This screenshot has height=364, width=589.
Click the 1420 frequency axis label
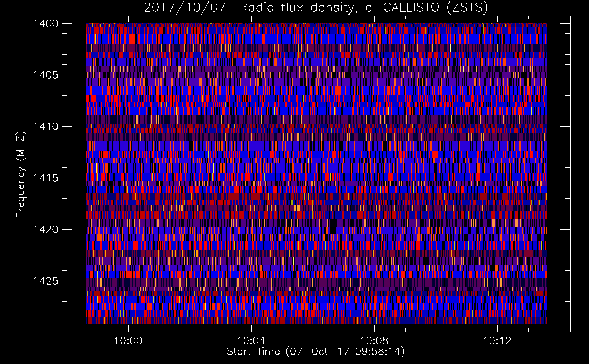click(x=46, y=229)
